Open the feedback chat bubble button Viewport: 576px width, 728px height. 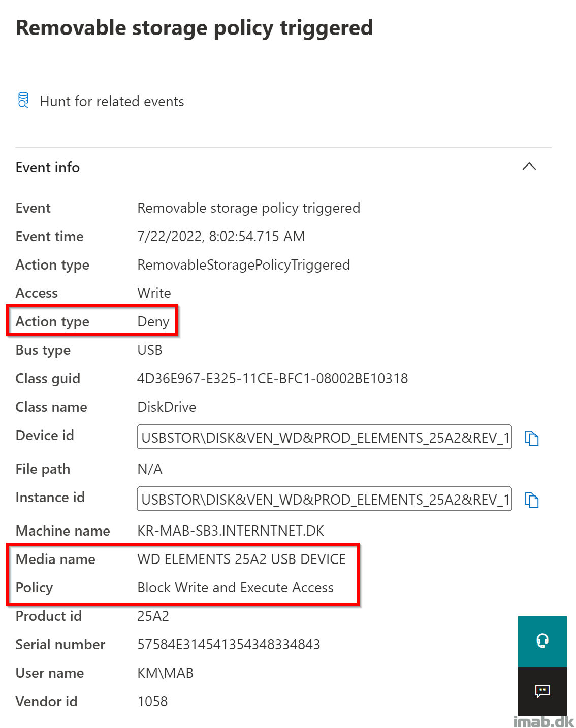[542, 691]
